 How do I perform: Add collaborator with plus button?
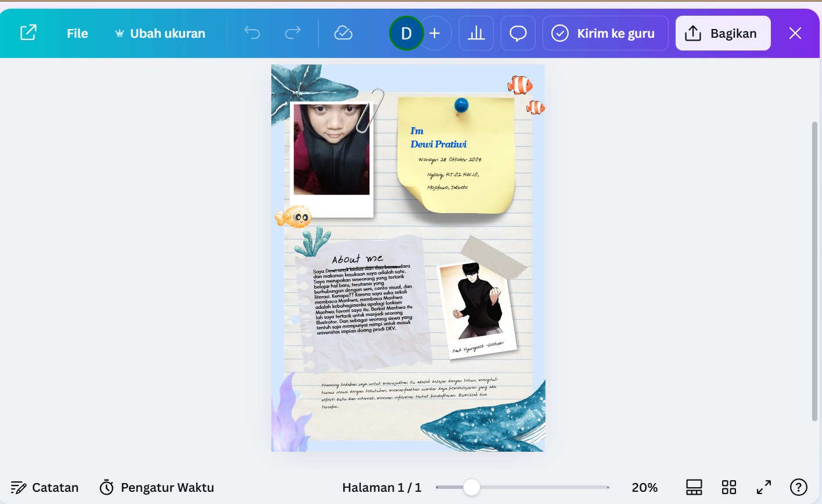435,33
